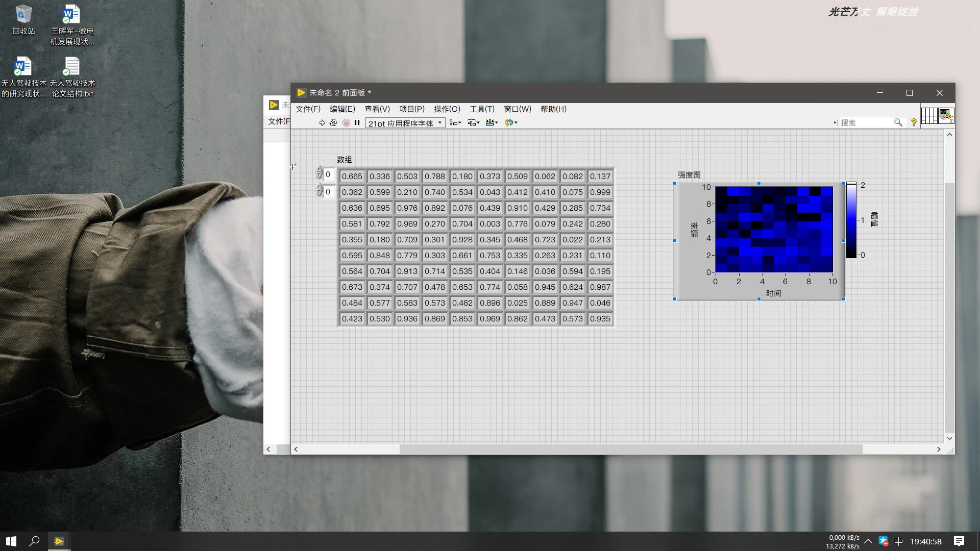The height and width of the screenshot is (551, 980).
Task: Click the context help question mark
Action: click(914, 122)
